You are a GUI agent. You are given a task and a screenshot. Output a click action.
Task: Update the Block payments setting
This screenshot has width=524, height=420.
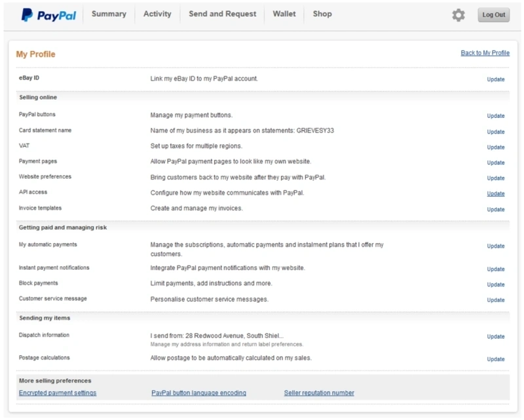pyautogui.click(x=495, y=285)
